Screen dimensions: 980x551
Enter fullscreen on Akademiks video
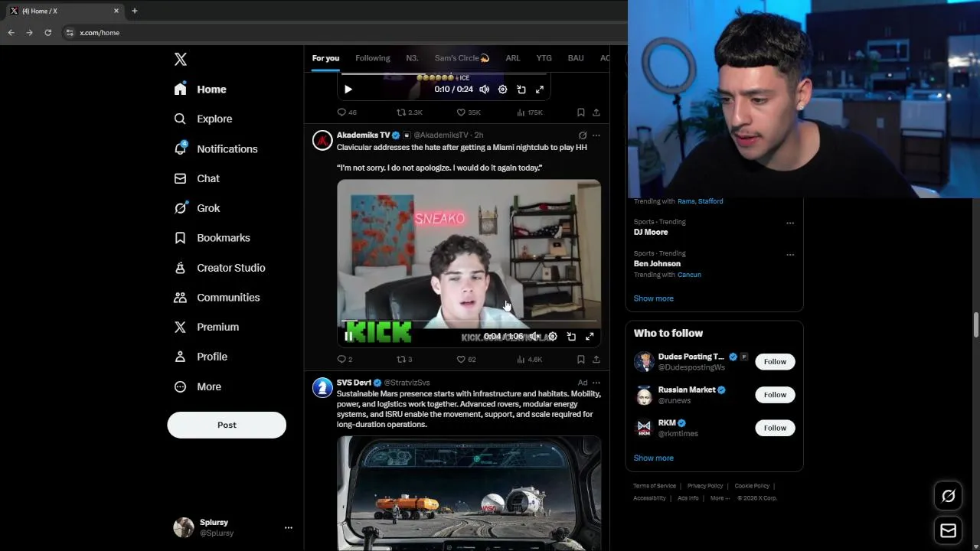point(590,337)
